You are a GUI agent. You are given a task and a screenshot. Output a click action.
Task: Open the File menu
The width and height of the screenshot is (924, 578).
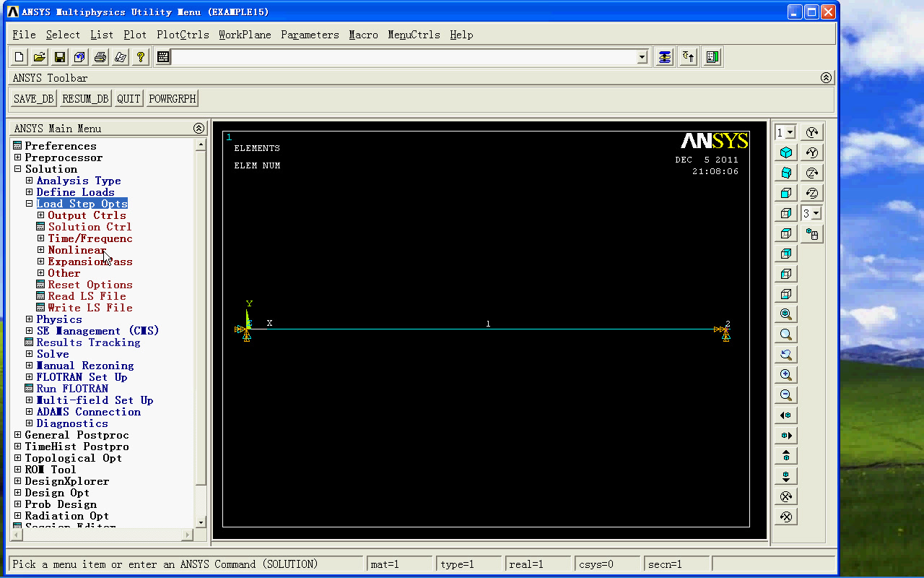tap(24, 35)
